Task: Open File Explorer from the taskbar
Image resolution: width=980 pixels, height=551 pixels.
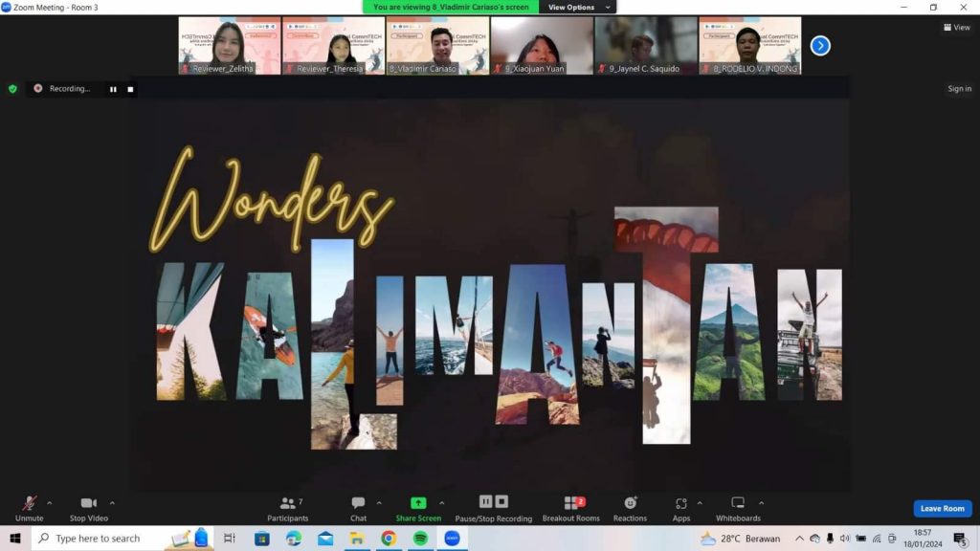Action: (x=357, y=538)
